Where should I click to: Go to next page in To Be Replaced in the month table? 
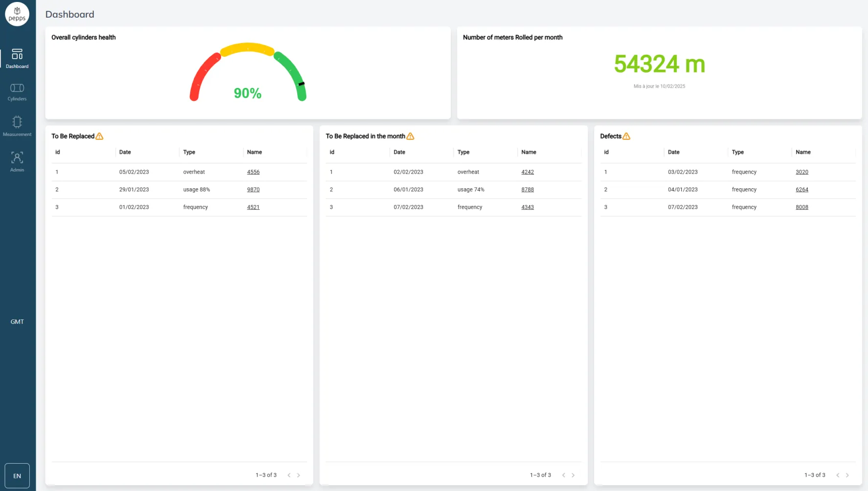(x=573, y=475)
